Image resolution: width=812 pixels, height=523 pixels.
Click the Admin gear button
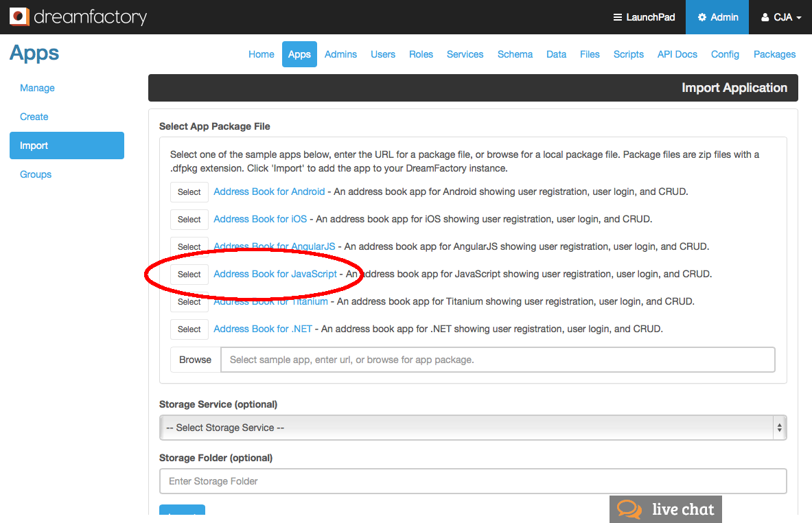pyautogui.click(x=717, y=16)
